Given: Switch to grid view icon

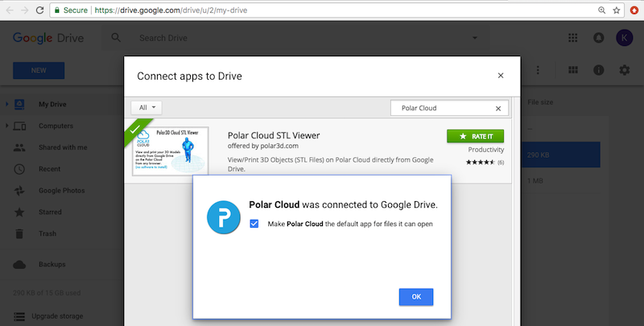Looking at the screenshot, I should coord(573,70).
